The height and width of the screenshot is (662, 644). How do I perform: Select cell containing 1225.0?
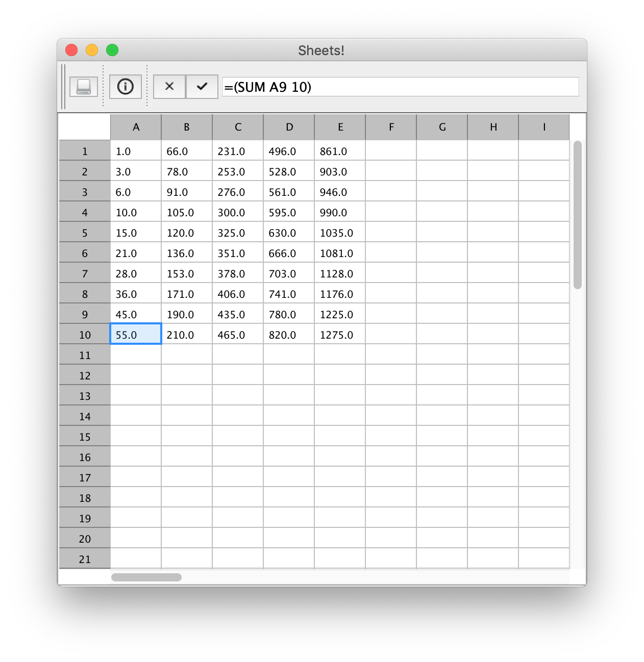(340, 314)
